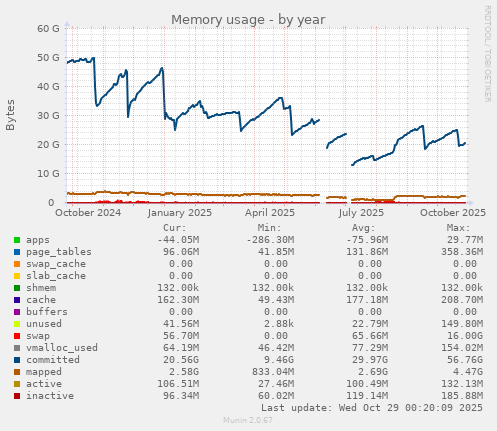Click committed current value 20.56G
Viewport: 497px width, 431px height.
(181, 360)
